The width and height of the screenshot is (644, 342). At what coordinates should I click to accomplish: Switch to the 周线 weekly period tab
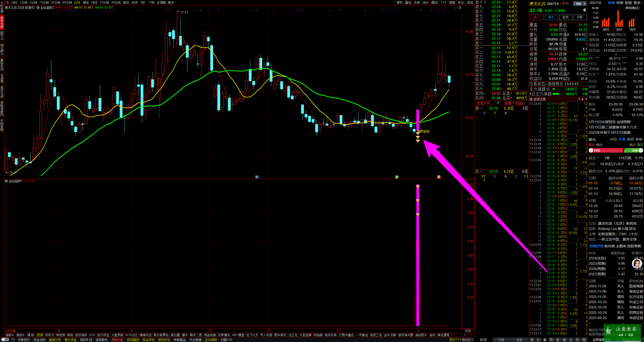86,3
